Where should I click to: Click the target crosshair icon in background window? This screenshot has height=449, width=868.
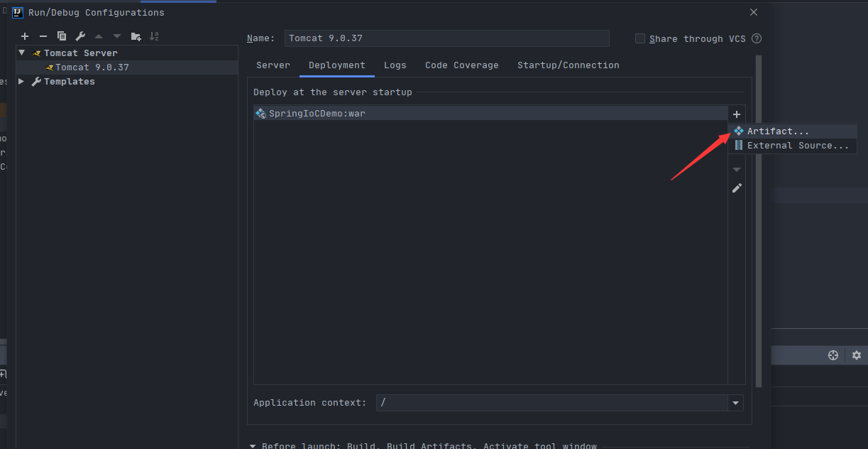tap(833, 355)
